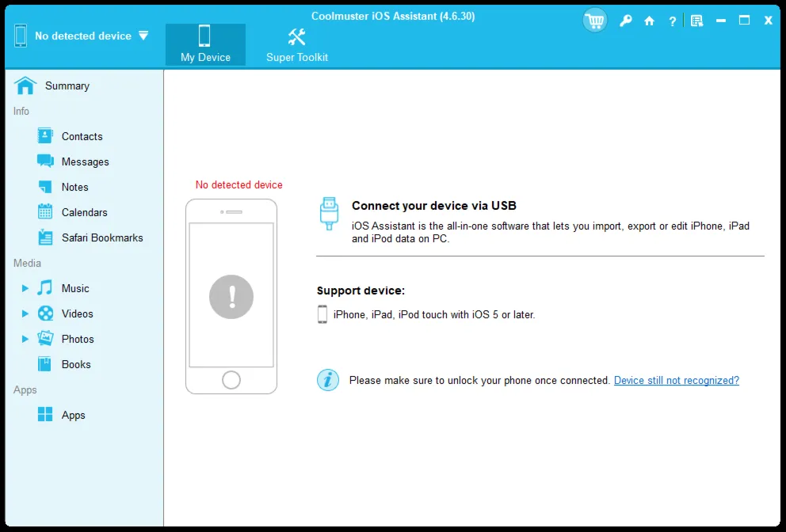The image size is (786, 532).
Task: Open Apps label under Apps section
Action: (73, 416)
